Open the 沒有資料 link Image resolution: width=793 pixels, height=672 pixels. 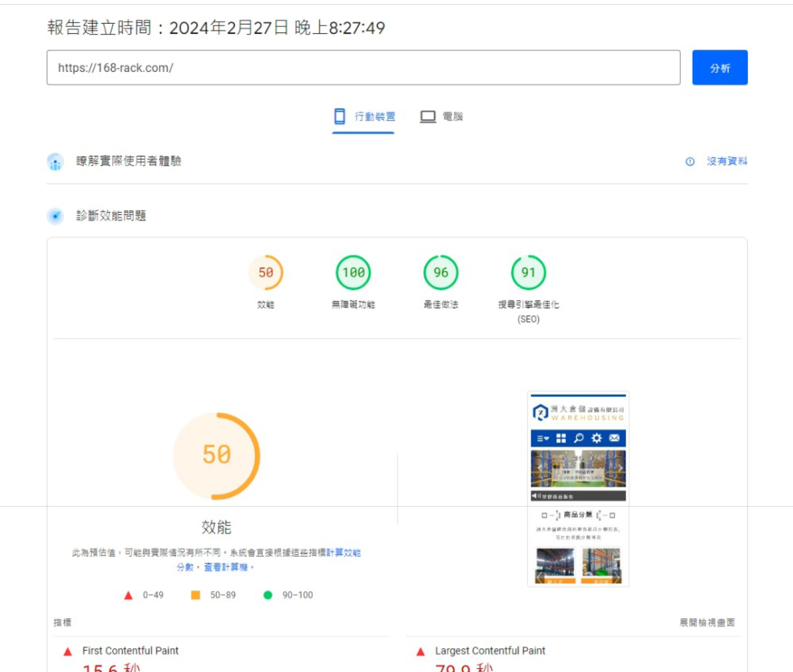727,161
